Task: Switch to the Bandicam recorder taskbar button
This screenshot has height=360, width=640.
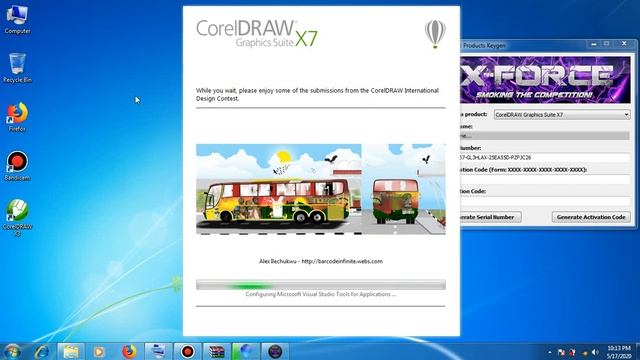Action: click(187, 351)
